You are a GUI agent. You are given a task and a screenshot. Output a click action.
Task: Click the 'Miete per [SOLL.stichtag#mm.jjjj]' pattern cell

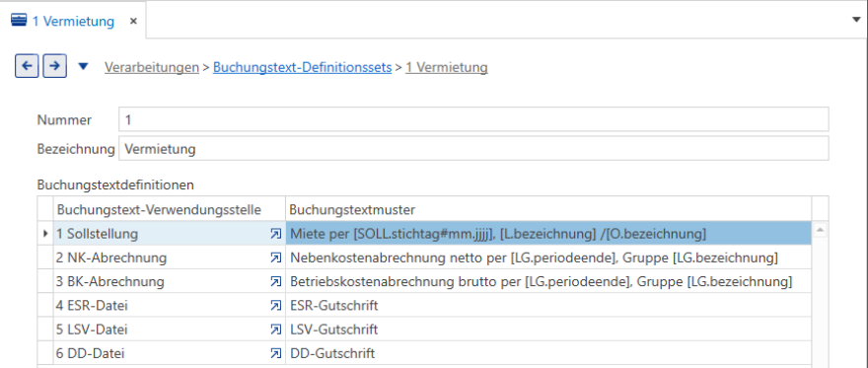coord(548,234)
